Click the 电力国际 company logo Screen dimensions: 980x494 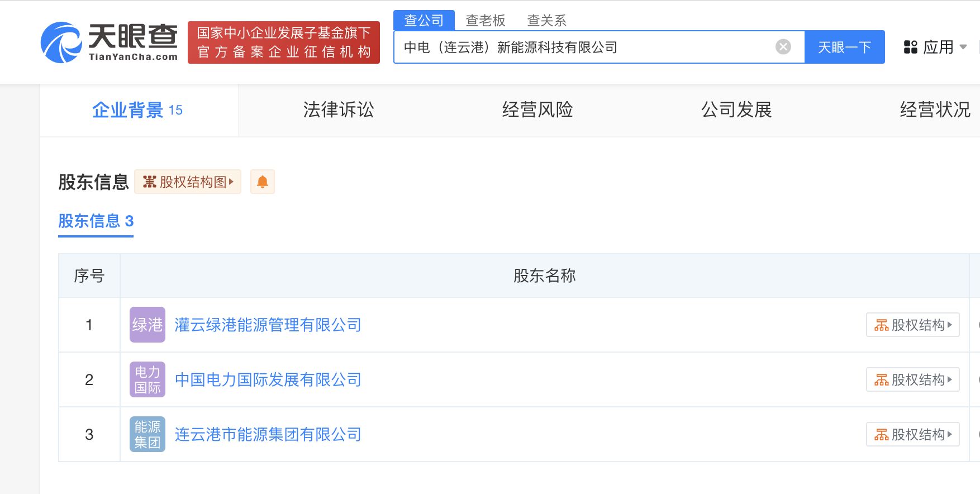click(x=148, y=379)
